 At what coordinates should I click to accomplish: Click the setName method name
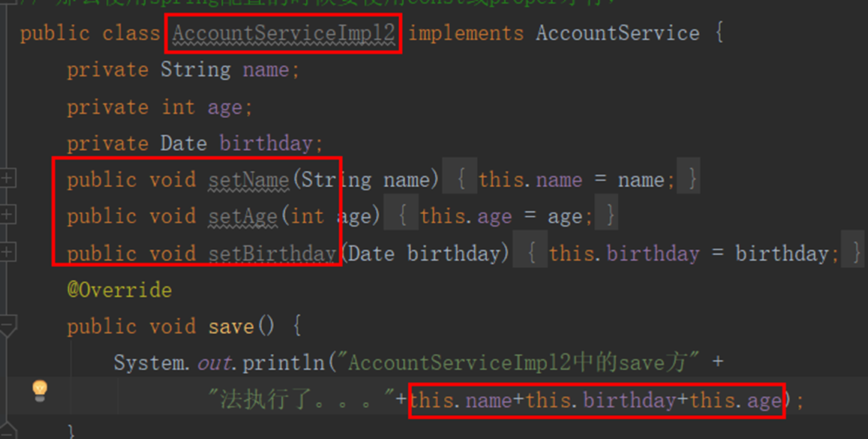coord(248,180)
